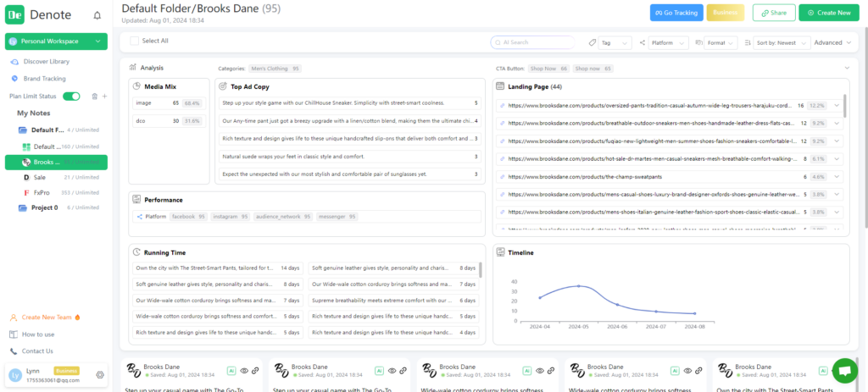Tick the Select All checkbox
Screen dimensions: 868x392
tap(135, 41)
